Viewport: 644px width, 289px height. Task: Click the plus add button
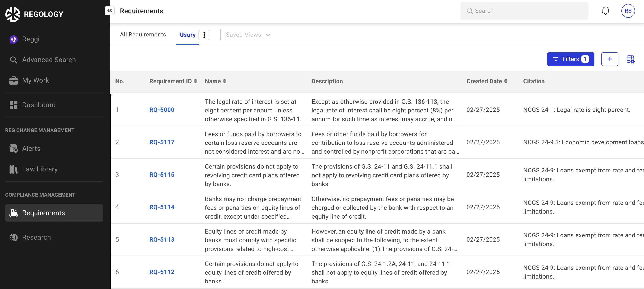pos(609,59)
